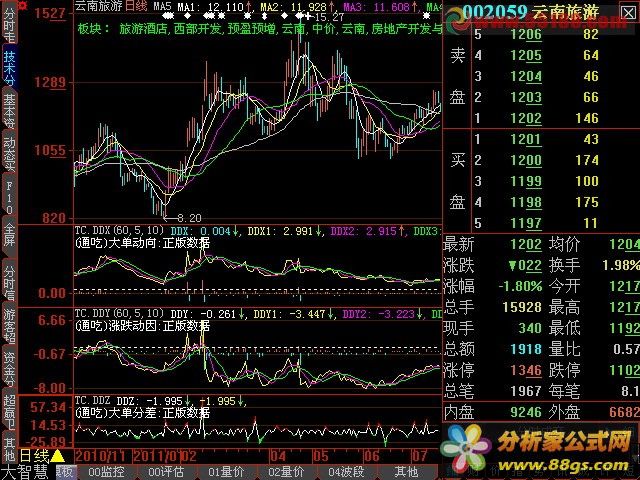
Task: Close the 002059 quote panel
Action: pyautogui.click(x=628, y=13)
